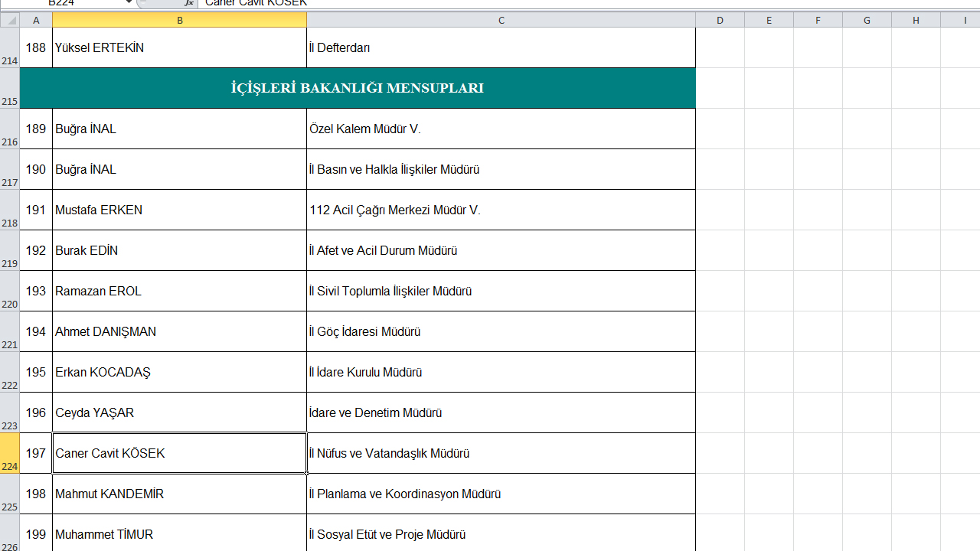Select row 217 header

click(x=9, y=169)
